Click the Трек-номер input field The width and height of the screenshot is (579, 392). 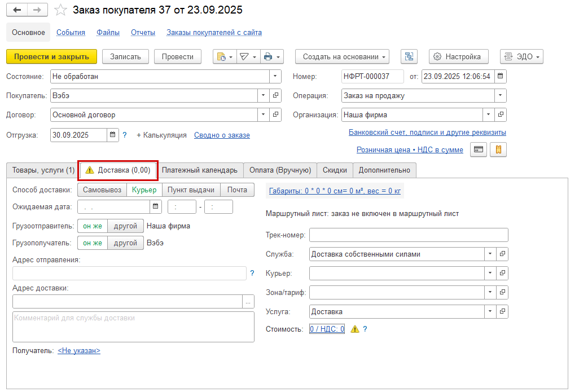tap(409, 235)
